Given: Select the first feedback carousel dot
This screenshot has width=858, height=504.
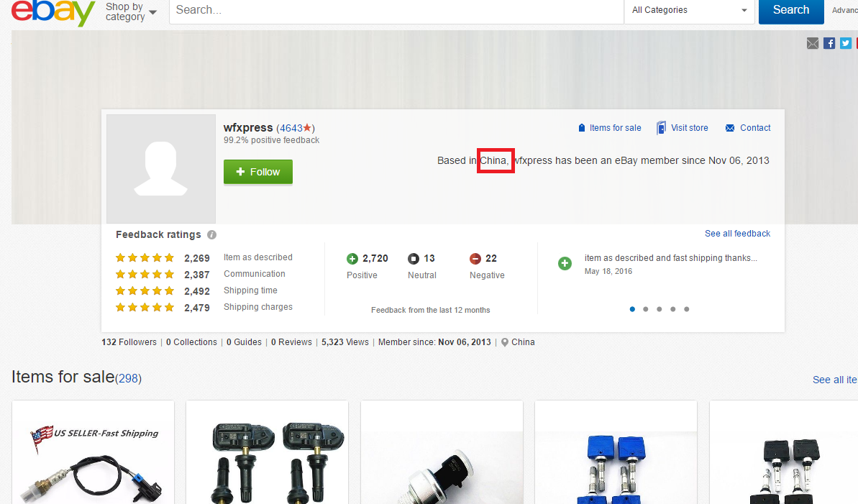Looking at the screenshot, I should (632, 309).
